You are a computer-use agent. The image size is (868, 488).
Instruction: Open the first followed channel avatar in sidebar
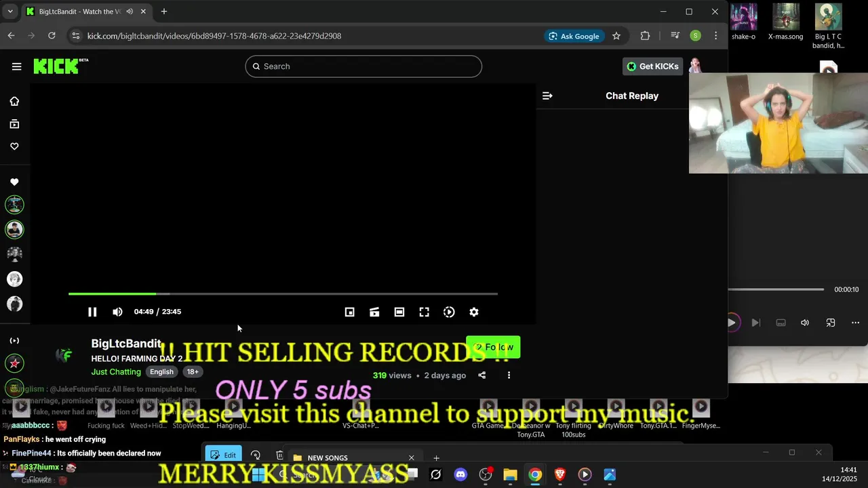click(x=14, y=204)
